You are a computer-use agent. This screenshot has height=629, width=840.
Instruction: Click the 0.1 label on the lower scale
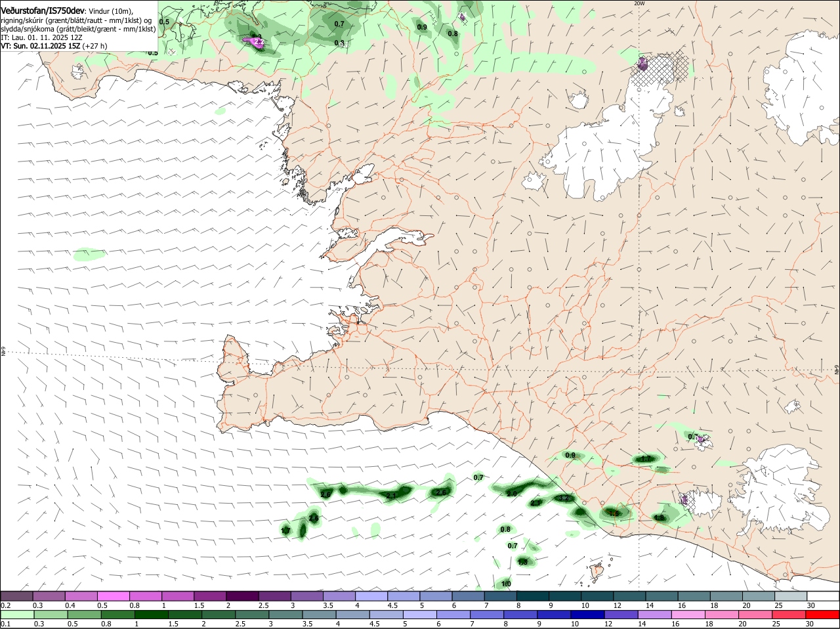[x=5, y=624]
